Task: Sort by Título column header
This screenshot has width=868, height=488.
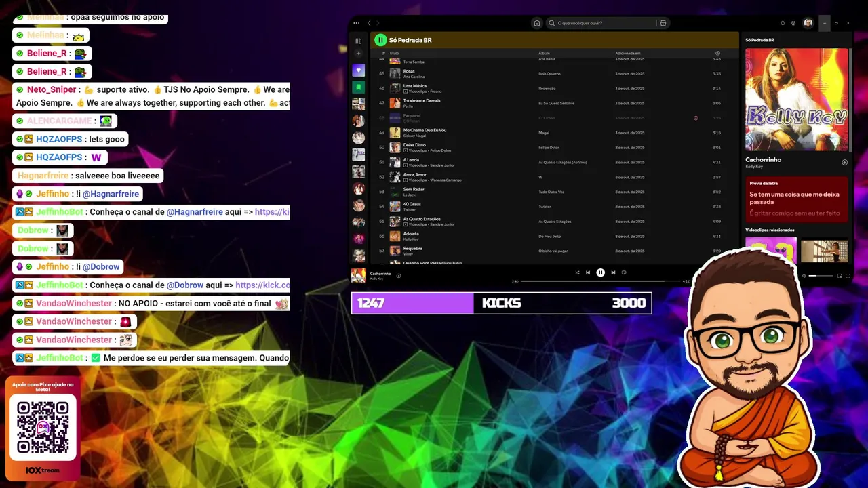Action: click(394, 53)
